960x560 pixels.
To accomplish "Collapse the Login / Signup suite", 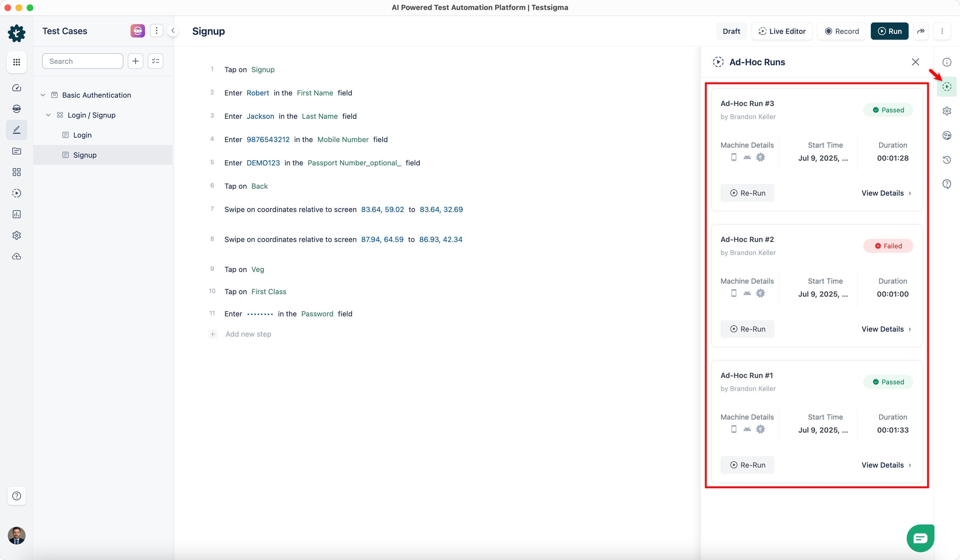I will 48,115.
